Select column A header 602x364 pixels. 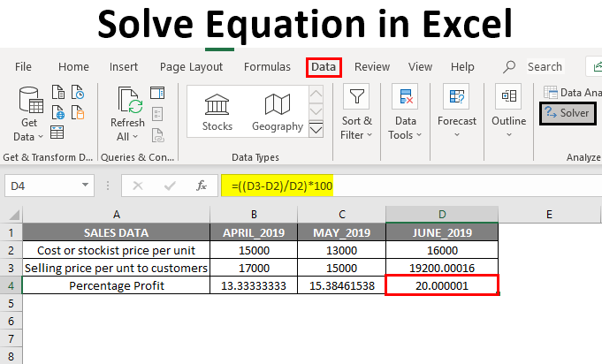click(x=117, y=214)
